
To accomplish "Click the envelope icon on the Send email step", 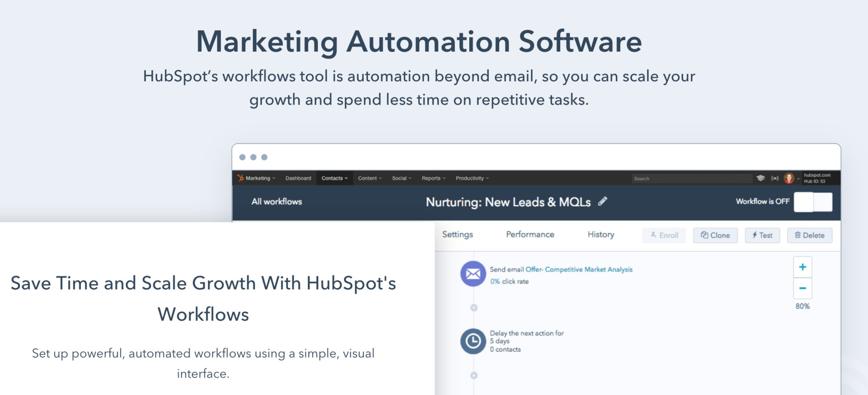I will [x=473, y=274].
